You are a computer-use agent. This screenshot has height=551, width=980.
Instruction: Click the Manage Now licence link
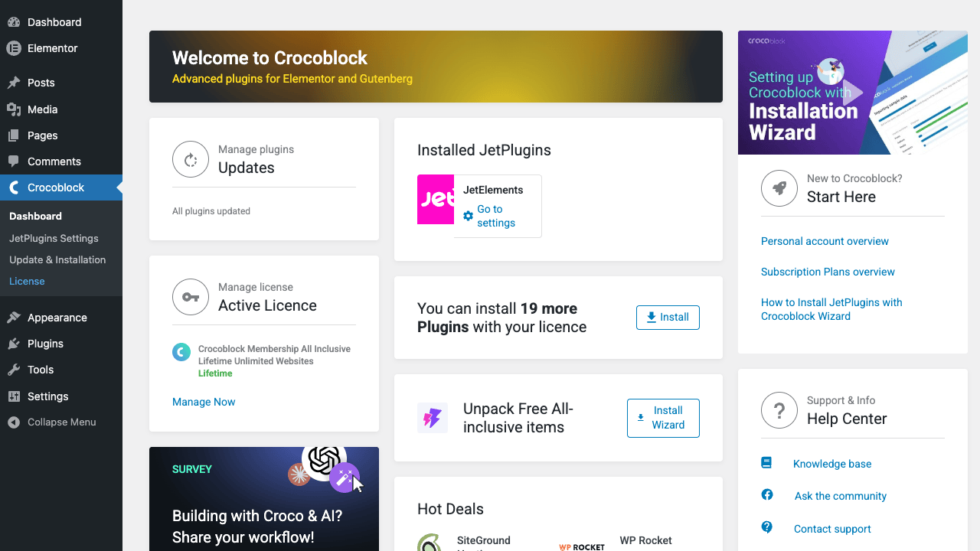click(x=204, y=402)
